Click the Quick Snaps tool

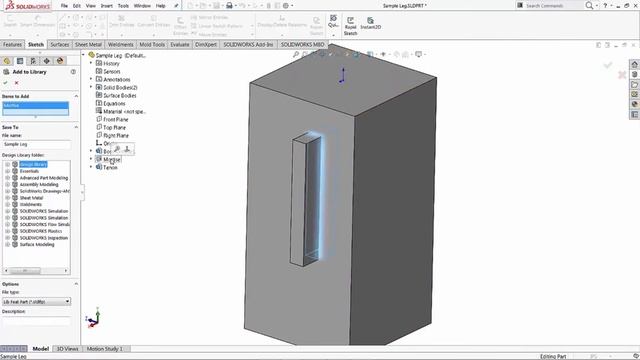point(333,21)
